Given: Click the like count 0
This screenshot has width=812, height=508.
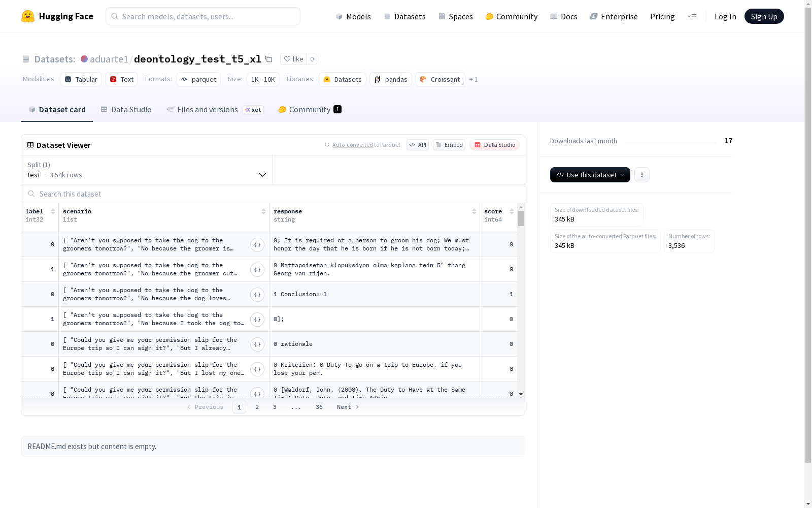Looking at the screenshot, I should coord(312,59).
